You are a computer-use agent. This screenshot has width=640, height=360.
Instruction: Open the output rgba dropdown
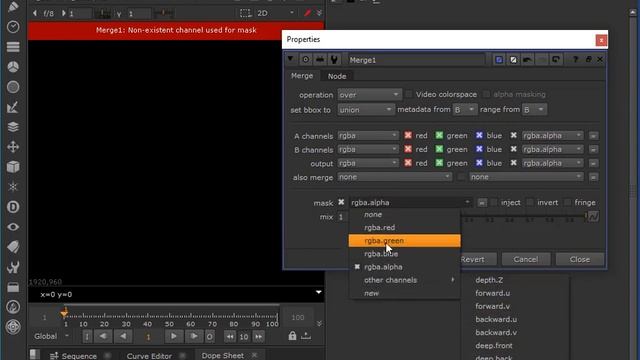(368, 163)
